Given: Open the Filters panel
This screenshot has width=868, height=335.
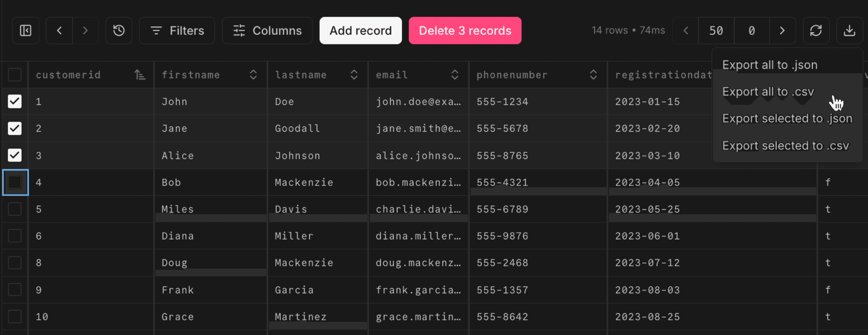Looking at the screenshot, I should click(177, 30).
